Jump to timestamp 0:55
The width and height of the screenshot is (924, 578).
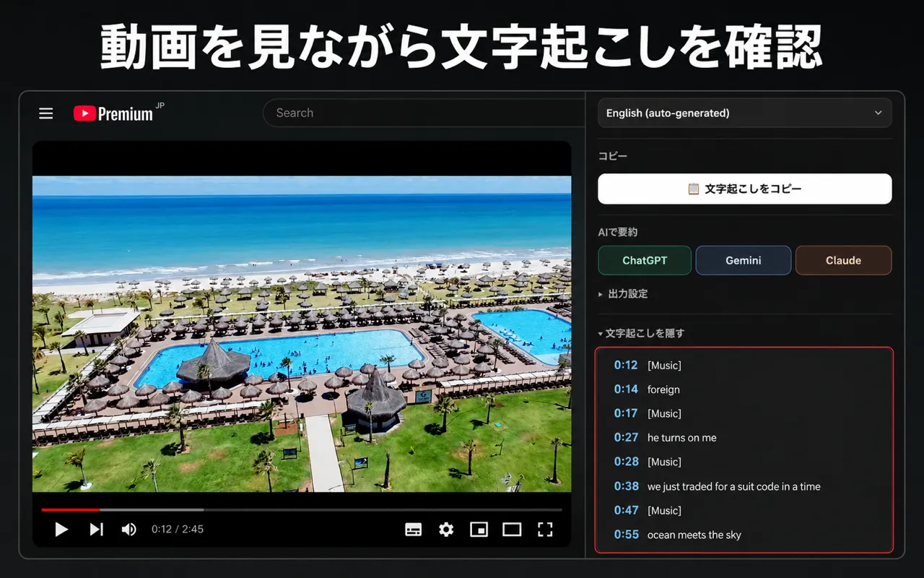[x=626, y=535]
